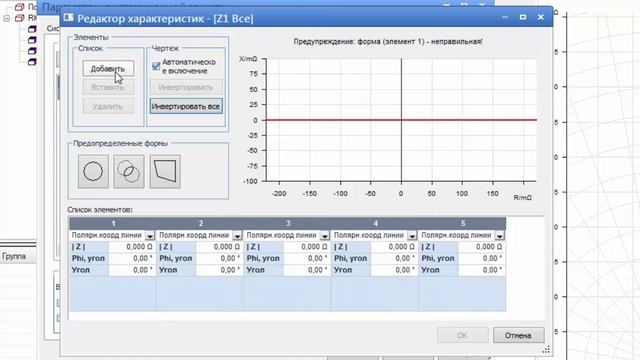
Task: Click the Предопределенные формы group label
Action: tap(120, 143)
